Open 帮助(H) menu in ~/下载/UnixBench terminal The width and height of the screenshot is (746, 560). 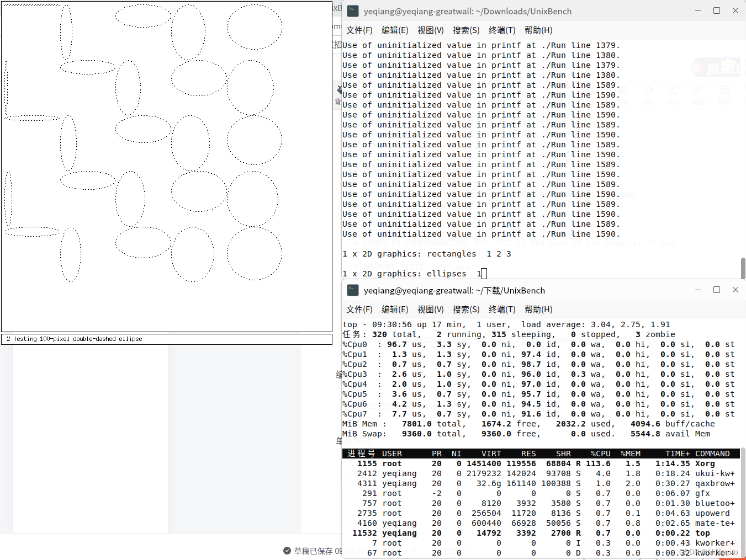[538, 310]
